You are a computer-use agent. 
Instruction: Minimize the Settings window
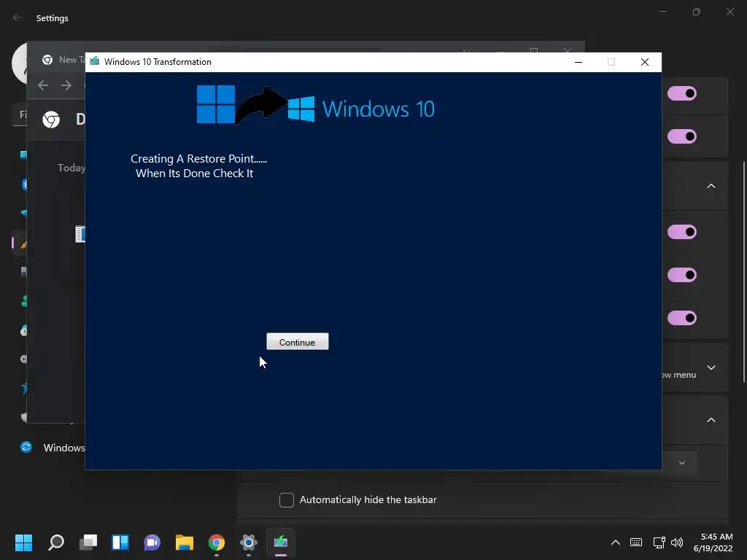[663, 12]
